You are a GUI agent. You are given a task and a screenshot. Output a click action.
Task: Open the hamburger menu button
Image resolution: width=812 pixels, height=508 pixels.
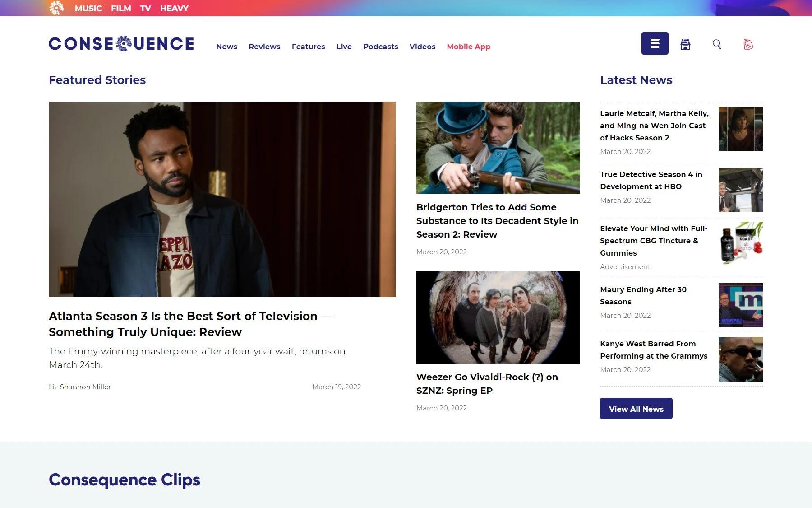point(655,43)
